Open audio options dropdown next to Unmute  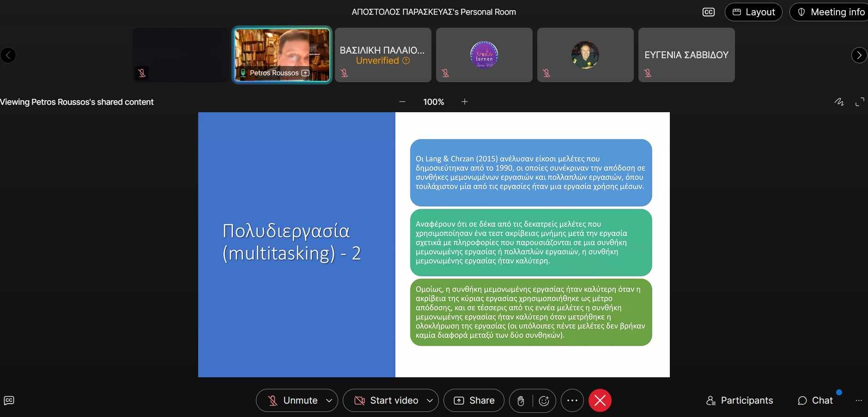329,400
